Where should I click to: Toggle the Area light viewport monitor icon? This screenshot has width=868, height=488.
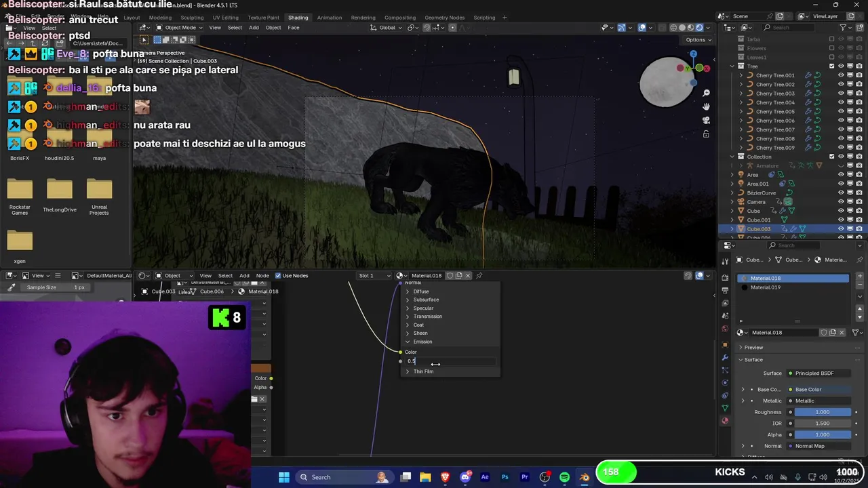tap(850, 175)
